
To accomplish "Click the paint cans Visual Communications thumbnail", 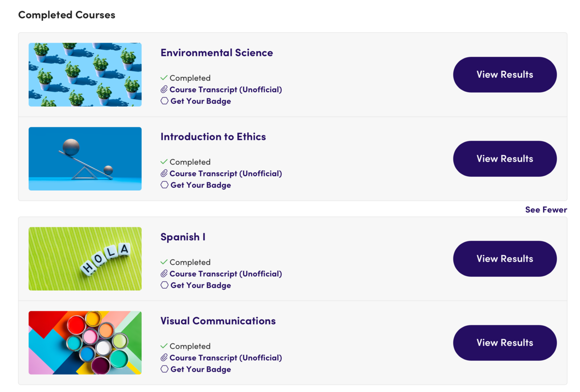I will pyautogui.click(x=85, y=343).
